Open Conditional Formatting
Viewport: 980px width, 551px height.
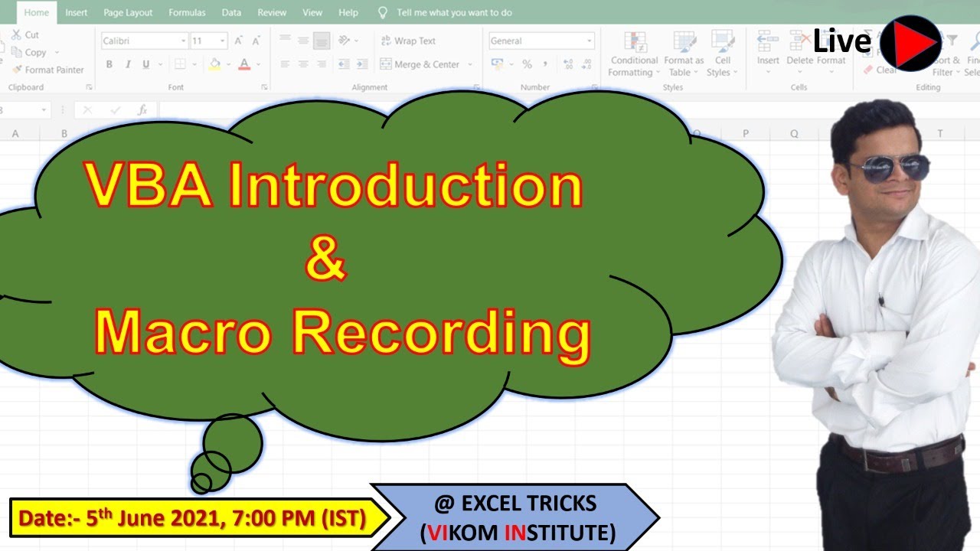coord(634,54)
